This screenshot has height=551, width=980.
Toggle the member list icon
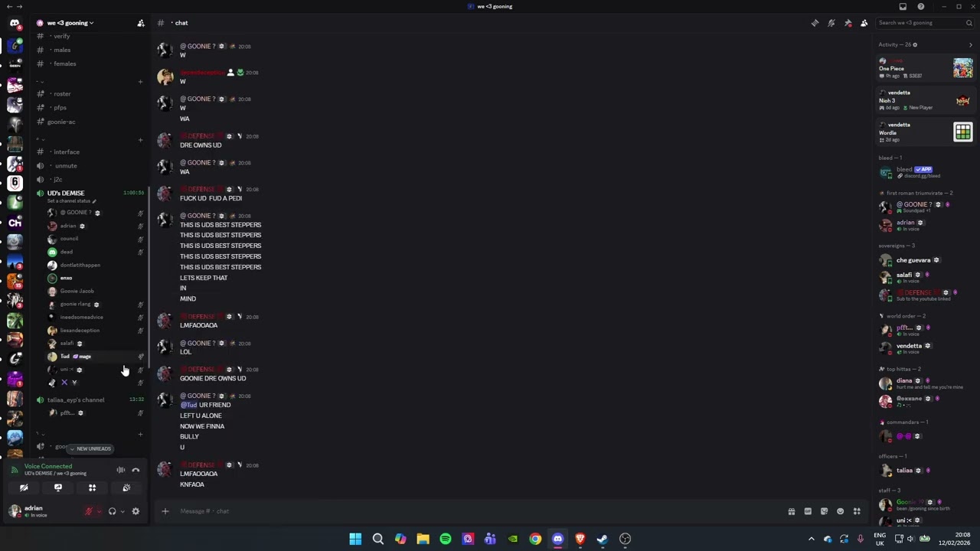point(864,23)
